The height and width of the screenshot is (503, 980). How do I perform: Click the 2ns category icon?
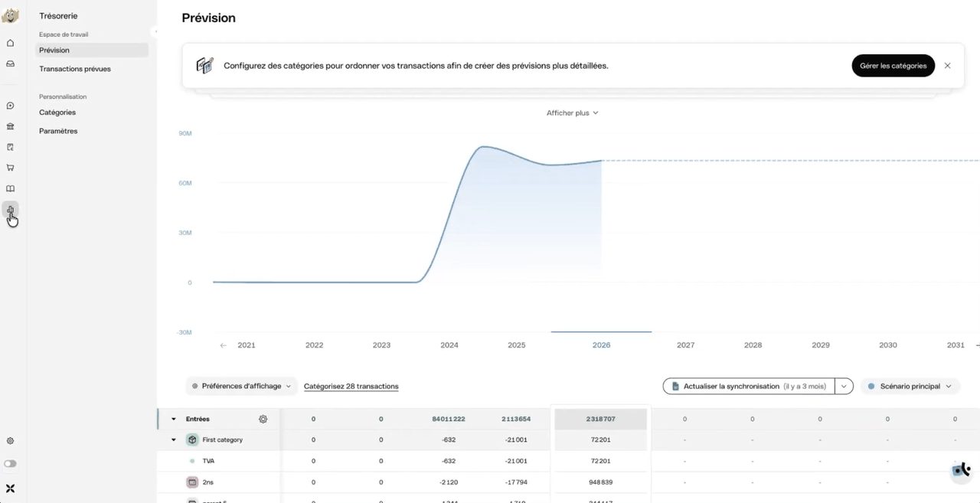192,482
